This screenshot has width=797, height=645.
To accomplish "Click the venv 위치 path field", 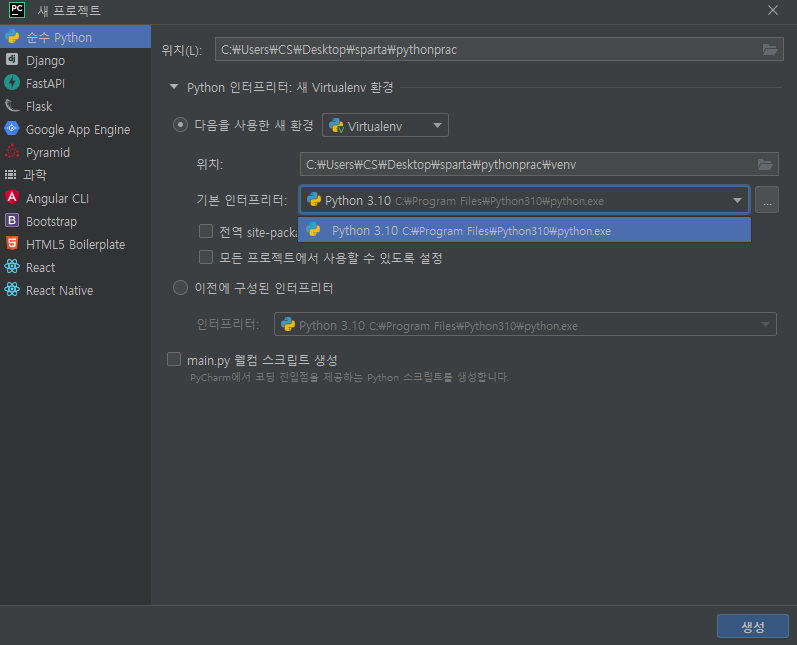I will tap(539, 164).
